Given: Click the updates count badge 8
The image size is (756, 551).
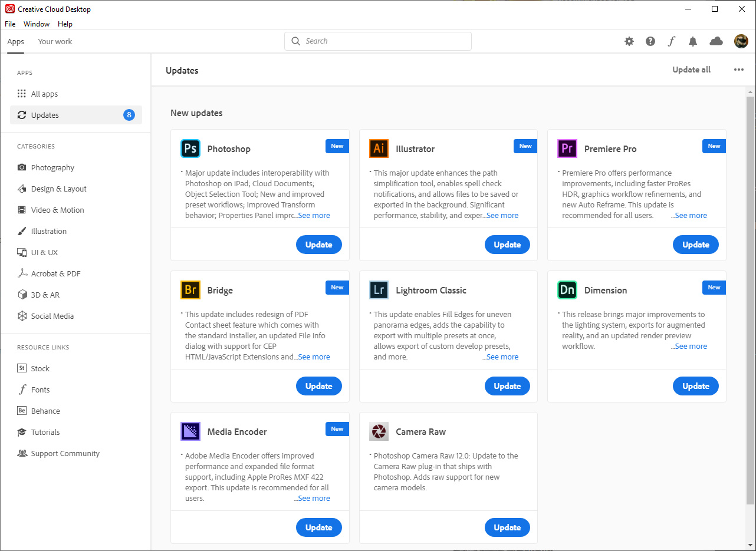Looking at the screenshot, I should [x=129, y=115].
